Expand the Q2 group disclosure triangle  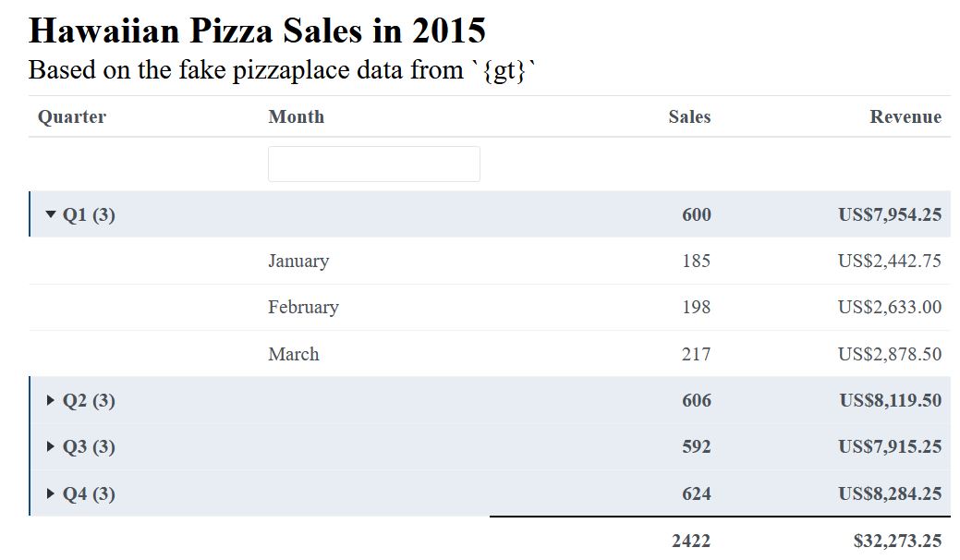coord(51,400)
